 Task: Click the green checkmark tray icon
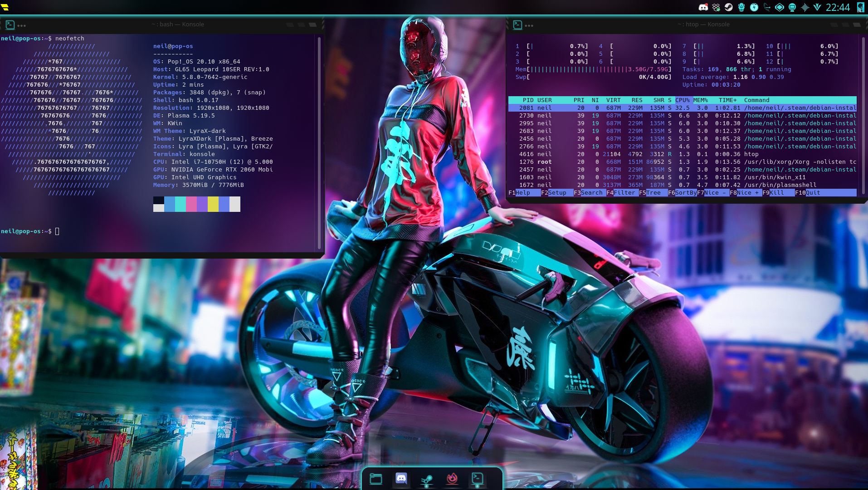(716, 7)
